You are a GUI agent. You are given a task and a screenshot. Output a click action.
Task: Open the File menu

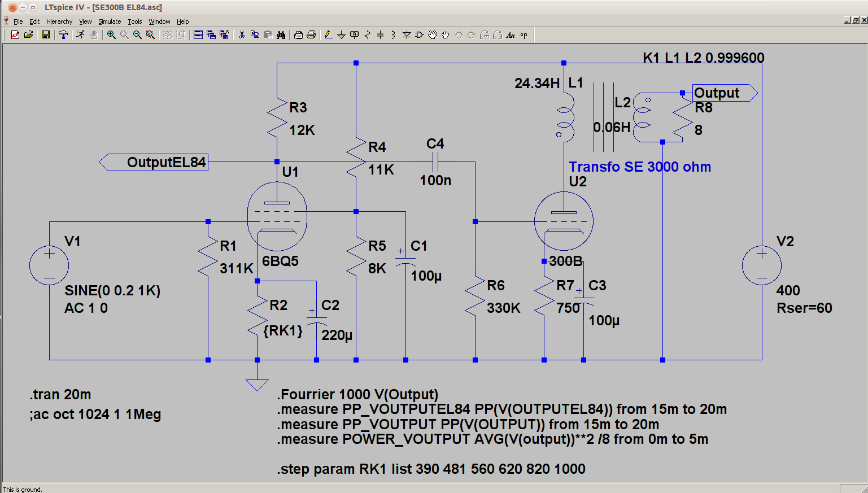(x=18, y=21)
